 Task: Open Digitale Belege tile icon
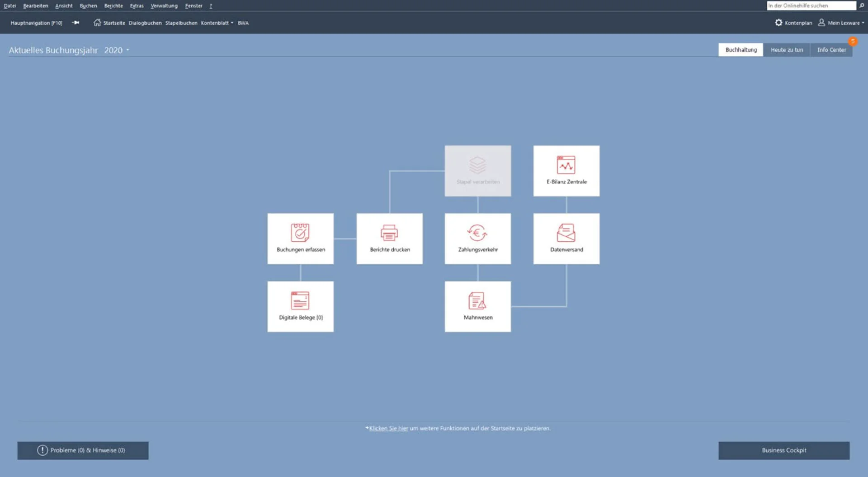pos(300,300)
